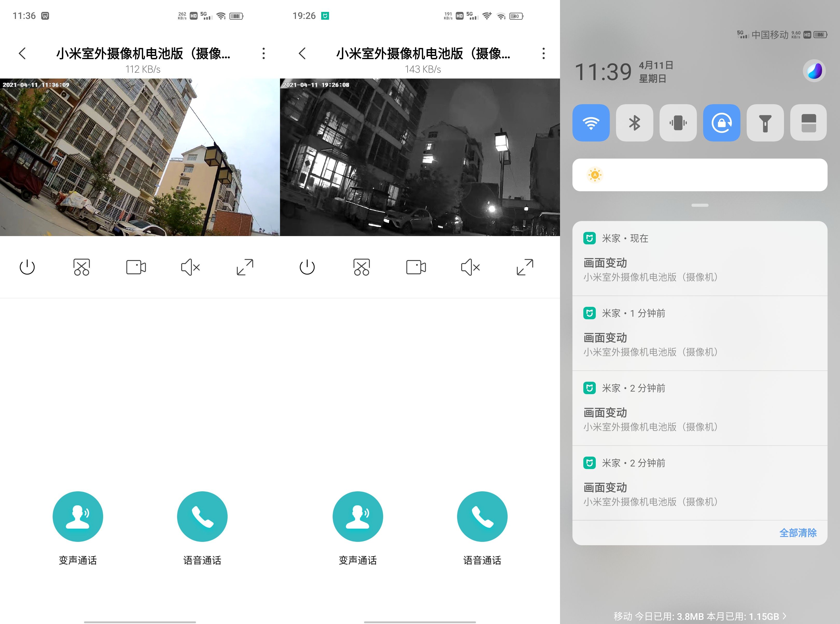Tap the 中国移动 carrier label
840x624 pixels.
(770, 35)
